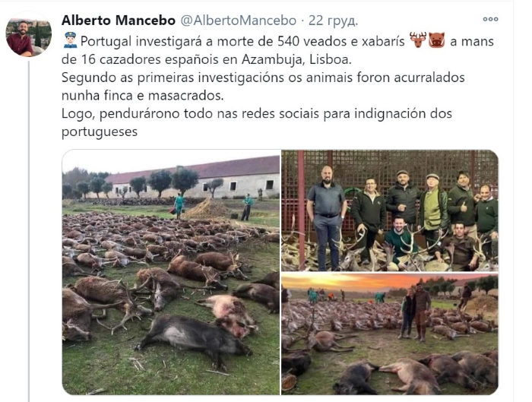
Task: Click the word 'portugueses' ending the tweet
Action: (100, 131)
